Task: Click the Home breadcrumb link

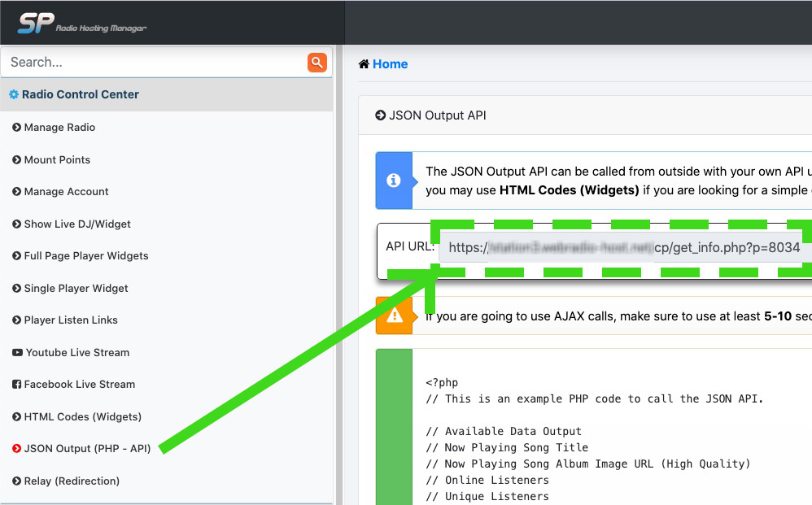Action: 390,64
